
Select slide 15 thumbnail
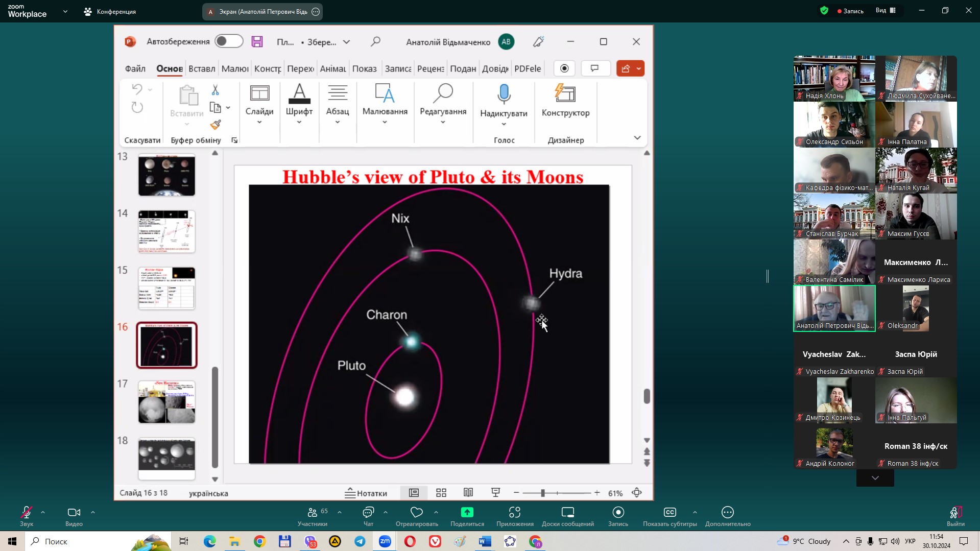(166, 288)
